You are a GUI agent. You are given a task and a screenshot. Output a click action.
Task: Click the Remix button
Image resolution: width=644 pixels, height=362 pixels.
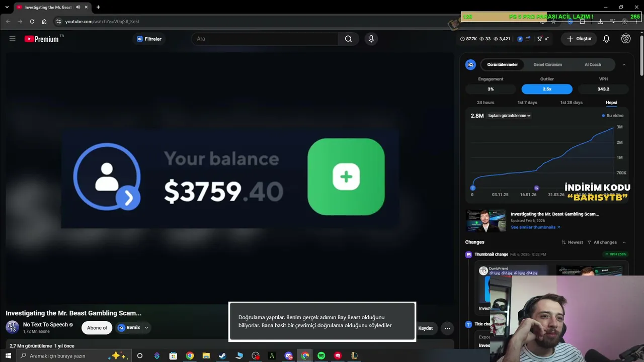pos(129,328)
